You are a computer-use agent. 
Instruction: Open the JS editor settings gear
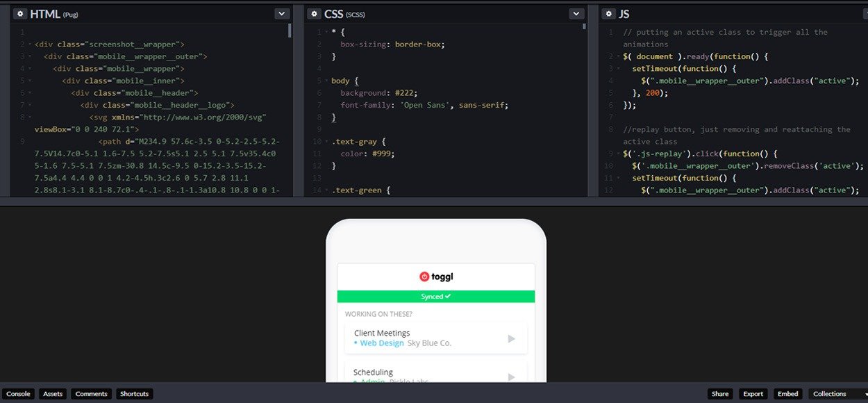(608, 14)
